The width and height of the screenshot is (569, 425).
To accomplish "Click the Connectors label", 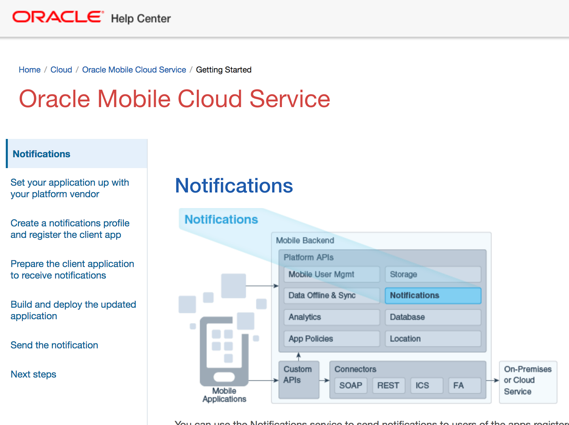I will (355, 369).
